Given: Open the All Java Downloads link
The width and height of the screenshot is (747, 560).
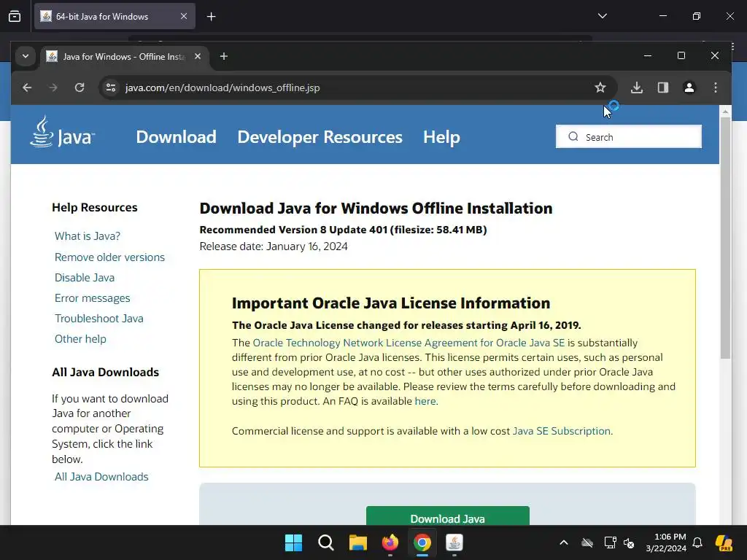Looking at the screenshot, I should 101,477.
